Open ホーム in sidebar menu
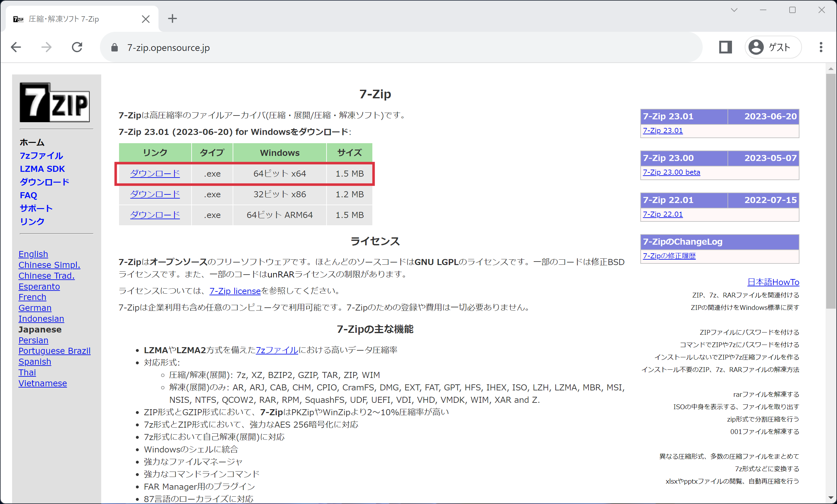 (32, 142)
